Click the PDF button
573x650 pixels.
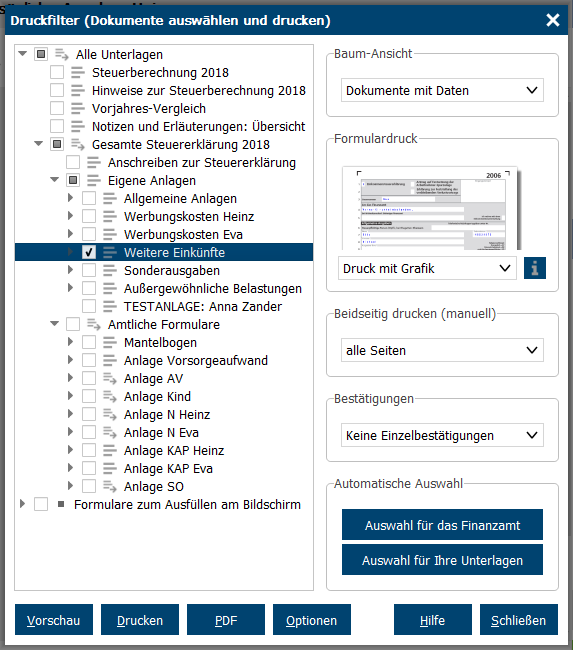[226, 620]
